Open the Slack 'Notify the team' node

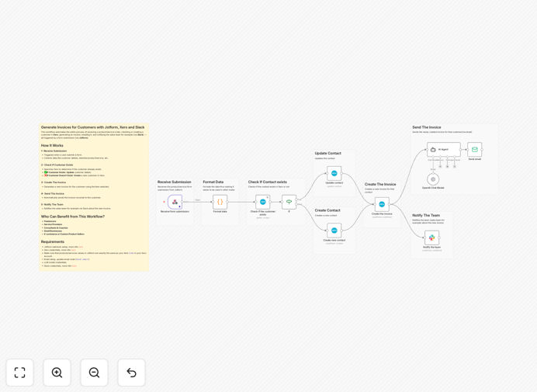(x=432, y=238)
